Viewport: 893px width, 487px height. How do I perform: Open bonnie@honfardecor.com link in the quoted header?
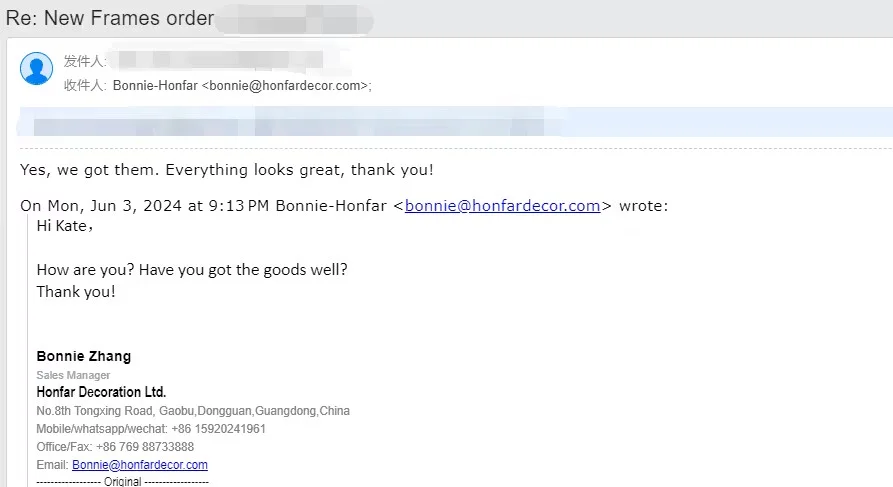pyautogui.click(x=502, y=206)
